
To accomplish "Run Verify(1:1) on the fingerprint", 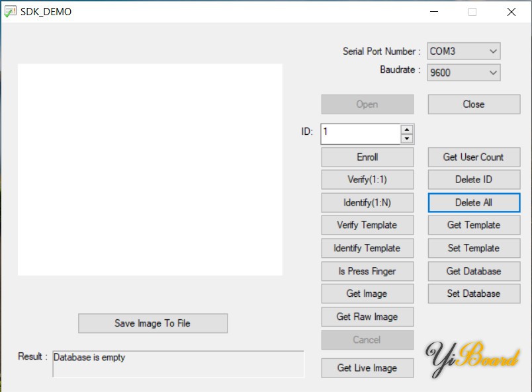I will coord(367,180).
